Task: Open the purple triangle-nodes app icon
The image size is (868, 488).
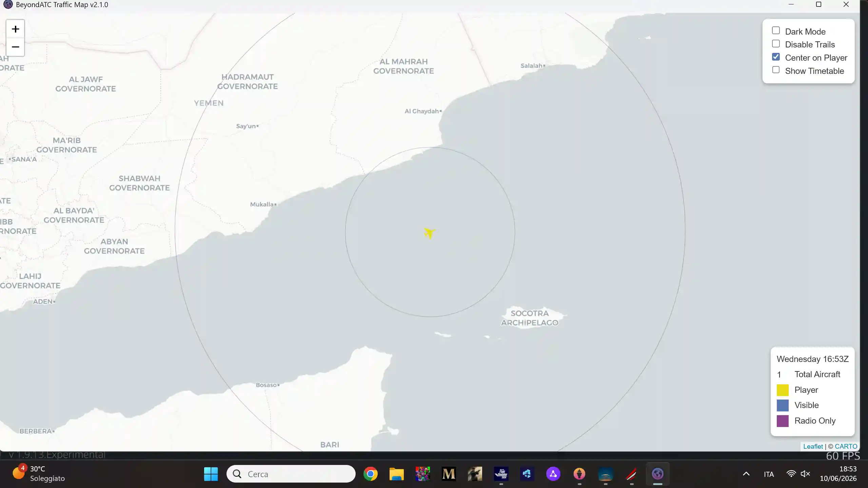Action: click(x=553, y=474)
